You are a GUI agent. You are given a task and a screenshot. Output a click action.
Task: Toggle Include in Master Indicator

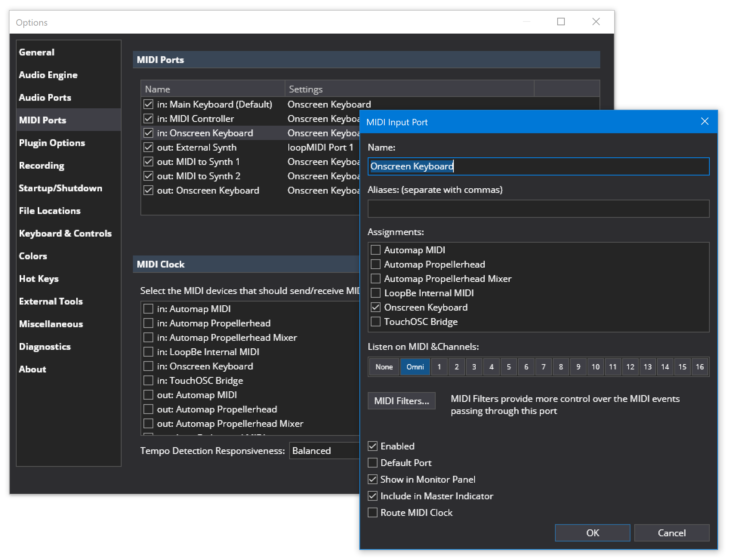click(x=372, y=496)
